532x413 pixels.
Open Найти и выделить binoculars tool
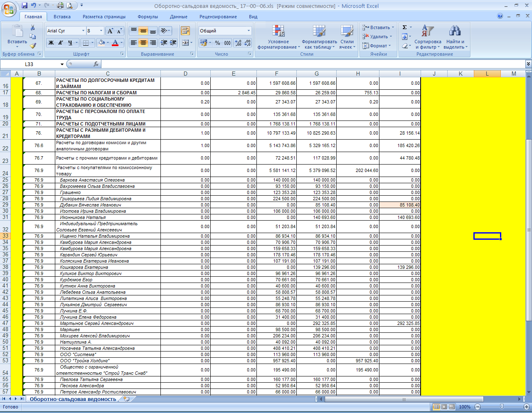(455, 37)
